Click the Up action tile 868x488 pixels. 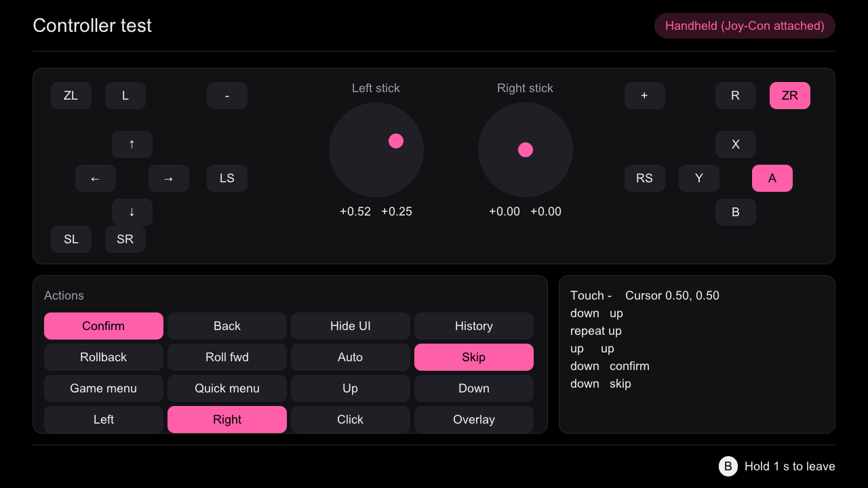click(x=351, y=388)
